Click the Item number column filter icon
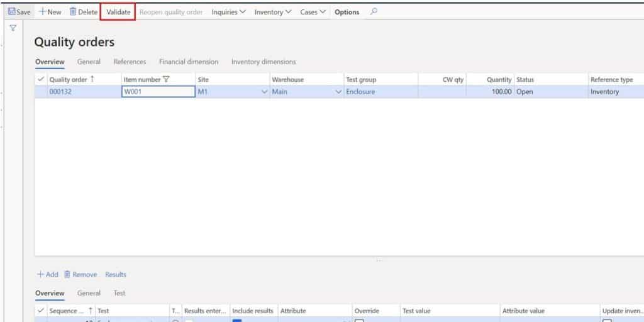Viewport: 644px width, 322px height. [166, 79]
